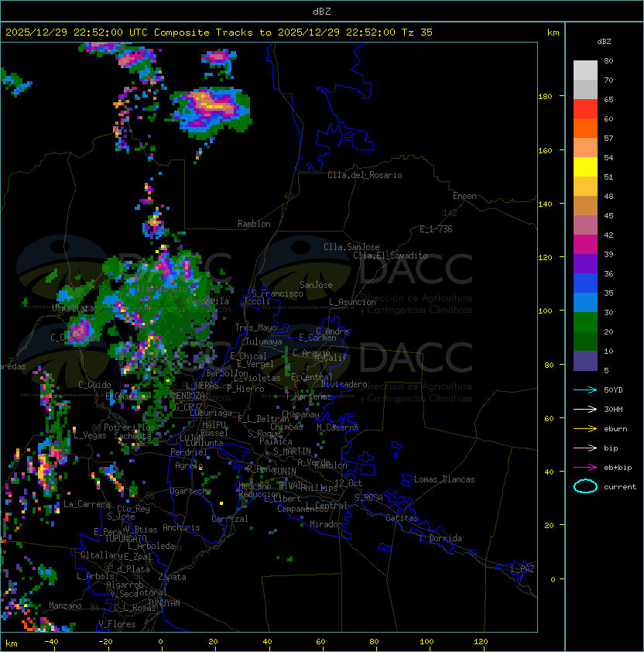Screen dimensions: 644x652
Task: Pick the bright orange 57–60 dBZ swatch
Action: [585, 128]
